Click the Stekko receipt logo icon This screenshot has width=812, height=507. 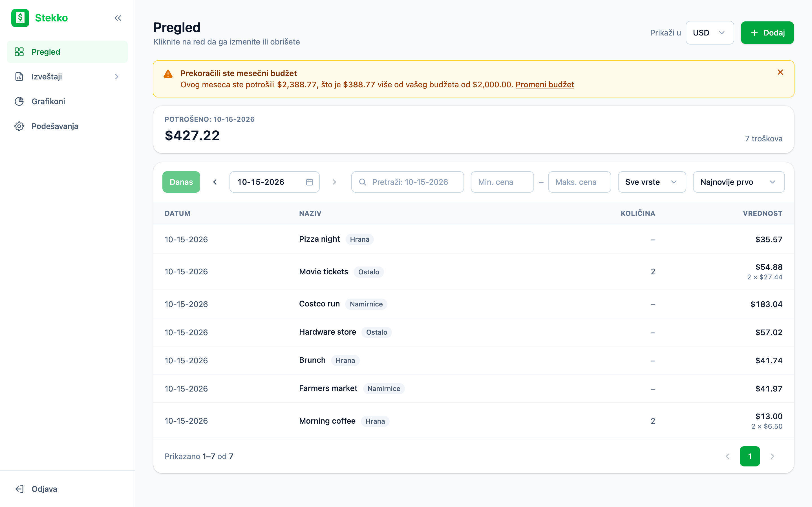[x=20, y=18]
